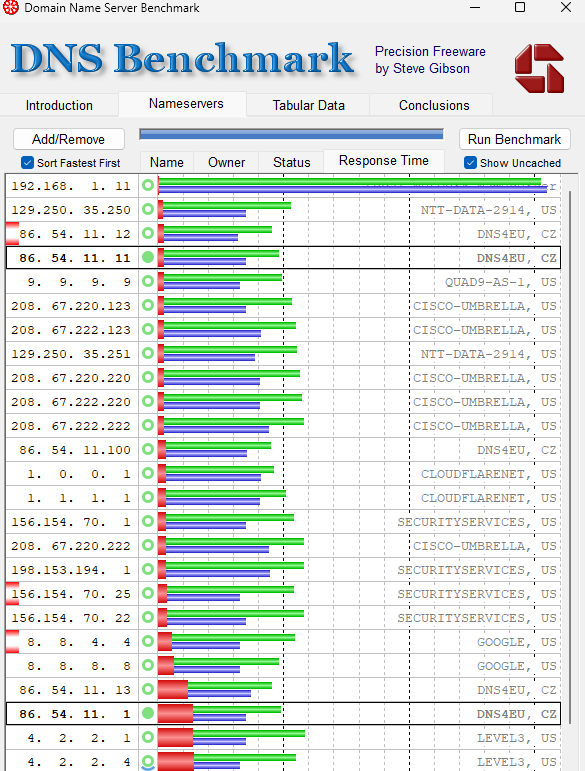Click status circle for 86.54.11.100

click(x=148, y=449)
